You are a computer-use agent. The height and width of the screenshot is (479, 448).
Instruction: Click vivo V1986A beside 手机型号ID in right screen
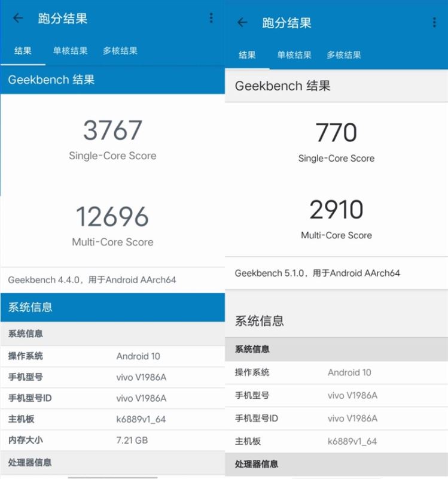pyautogui.click(x=352, y=418)
